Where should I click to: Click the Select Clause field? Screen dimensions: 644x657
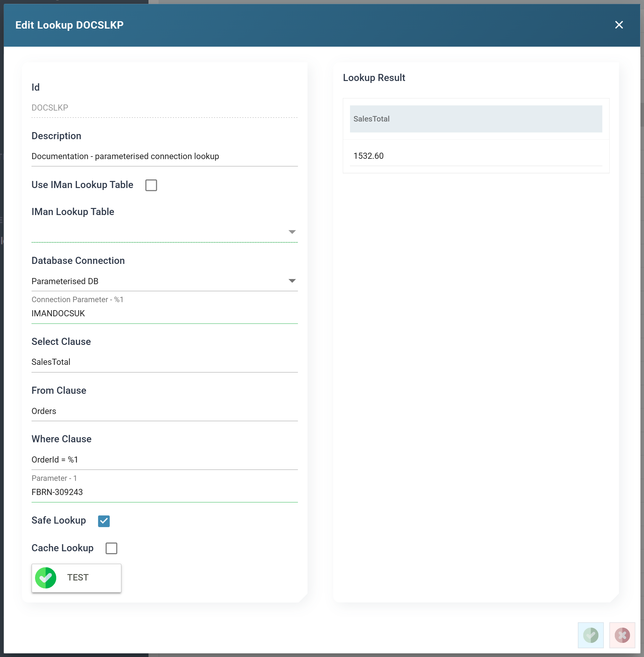[165, 362]
